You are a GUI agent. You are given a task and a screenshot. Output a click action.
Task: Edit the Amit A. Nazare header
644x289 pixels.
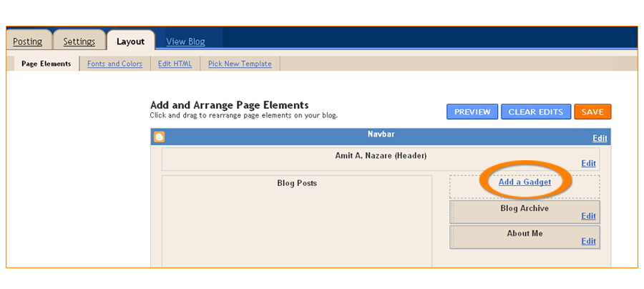[588, 164]
